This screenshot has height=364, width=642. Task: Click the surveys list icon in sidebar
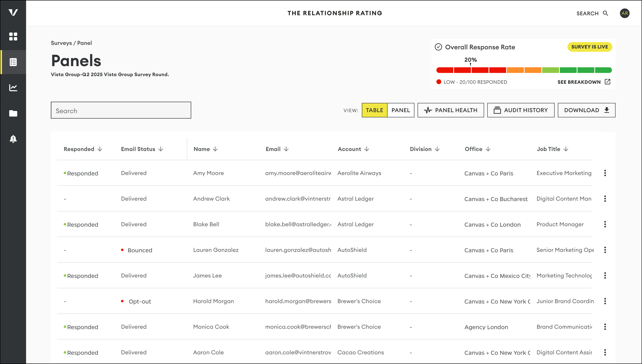(13, 62)
